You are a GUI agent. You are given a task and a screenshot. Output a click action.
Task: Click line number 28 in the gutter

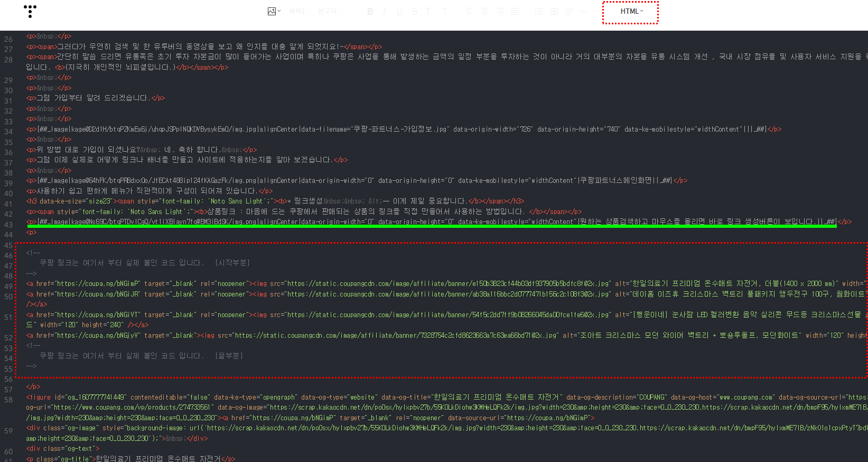click(8, 60)
